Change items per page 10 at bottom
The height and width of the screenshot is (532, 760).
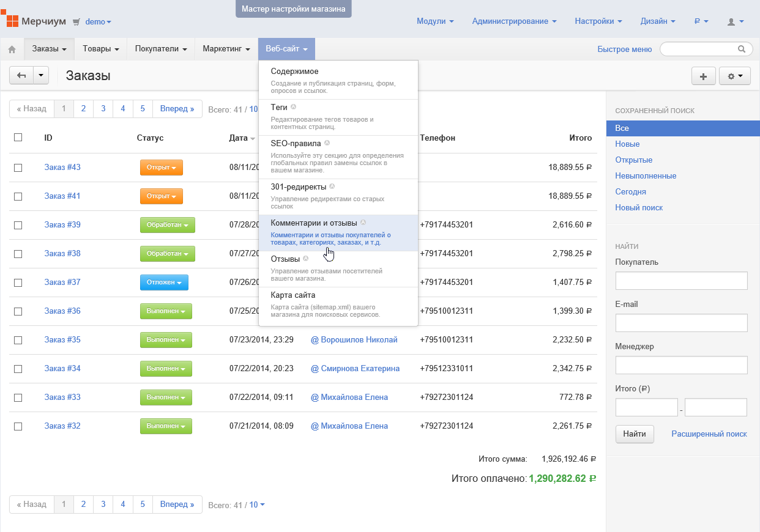pyautogui.click(x=257, y=505)
